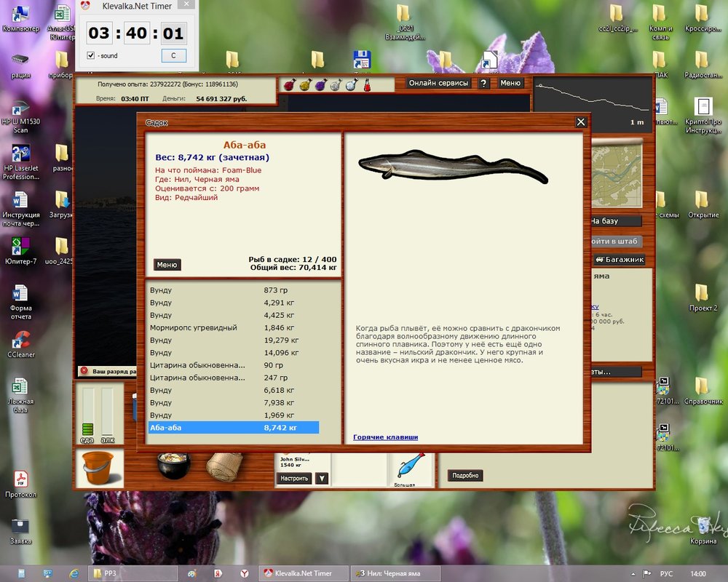728x582 pixels.
Task: Open Yandex browser from the taskbar
Action: tap(244, 573)
